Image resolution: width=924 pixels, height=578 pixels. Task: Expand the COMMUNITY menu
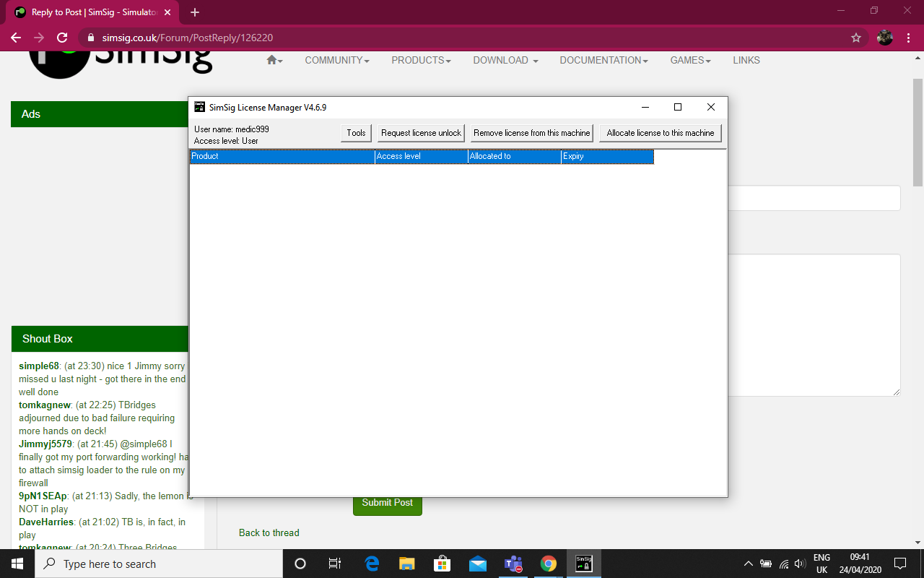pyautogui.click(x=337, y=60)
